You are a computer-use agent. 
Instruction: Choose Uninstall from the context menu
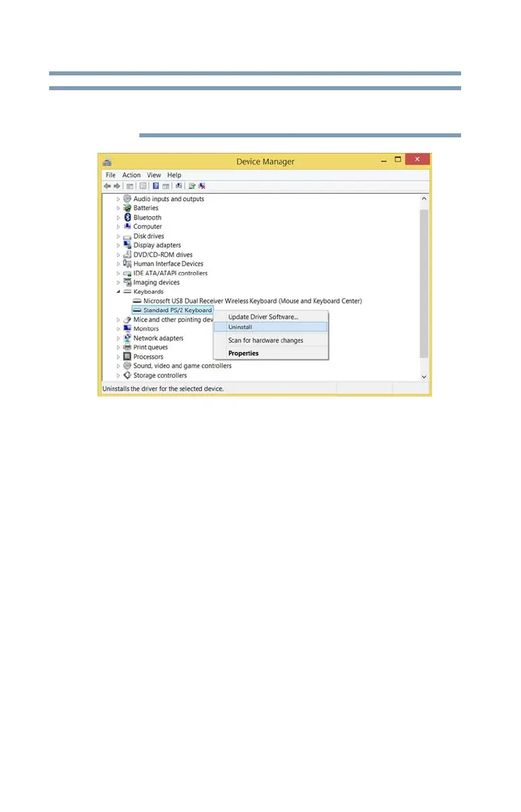[x=271, y=327]
